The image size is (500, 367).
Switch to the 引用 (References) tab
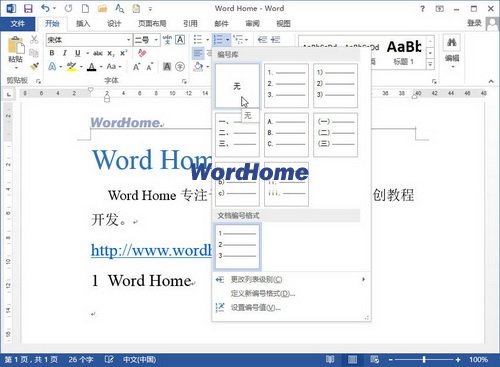pyautogui.click(x=190, y=24)
